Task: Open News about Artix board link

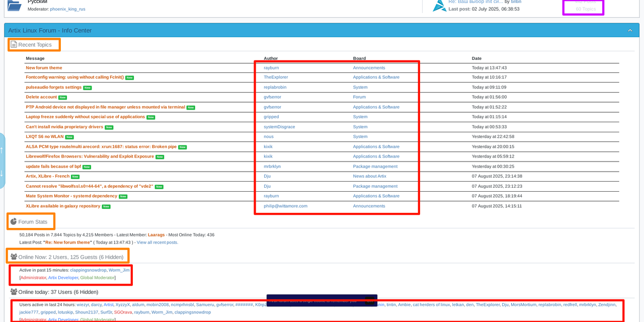Action: [x=370, y=176]
